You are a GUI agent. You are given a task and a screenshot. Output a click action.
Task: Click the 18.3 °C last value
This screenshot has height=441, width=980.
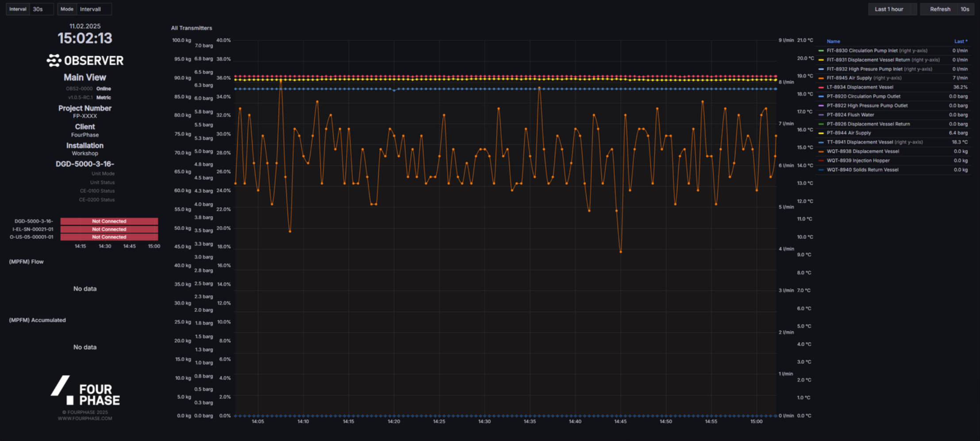(960, 142)
